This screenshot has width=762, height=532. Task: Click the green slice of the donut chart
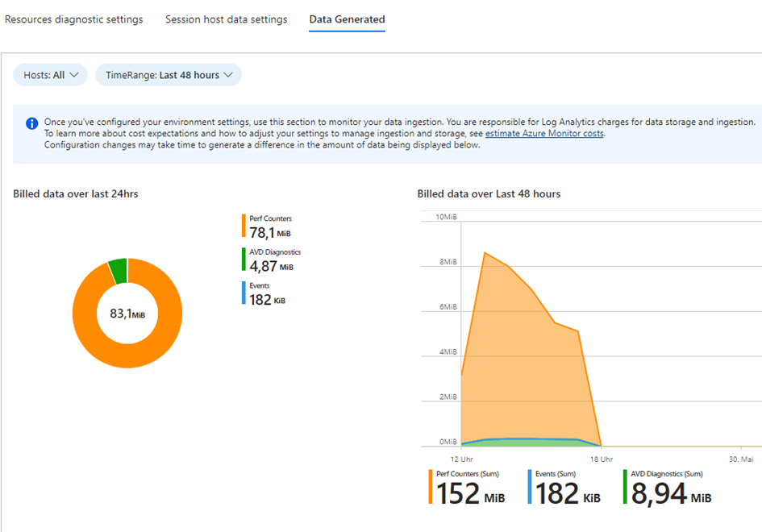[x=118, y=271]
